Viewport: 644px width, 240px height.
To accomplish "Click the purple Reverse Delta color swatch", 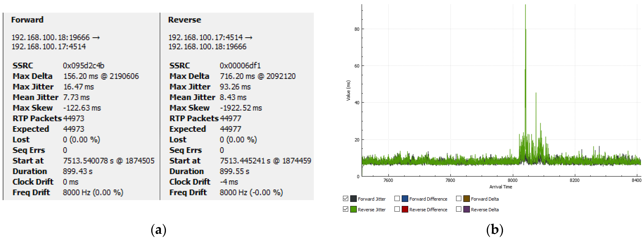I will pyautogui.click(x=467, y=209).
